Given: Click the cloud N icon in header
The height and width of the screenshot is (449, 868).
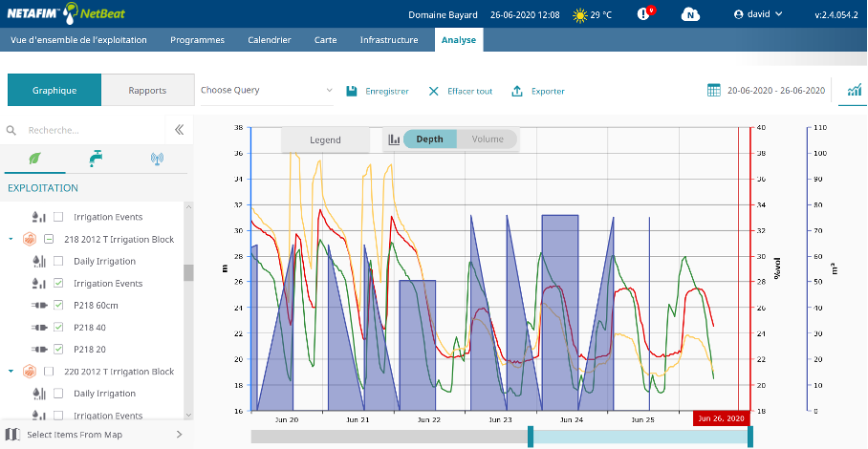Looking at the screenshot, I should click(x=689, y=14).
